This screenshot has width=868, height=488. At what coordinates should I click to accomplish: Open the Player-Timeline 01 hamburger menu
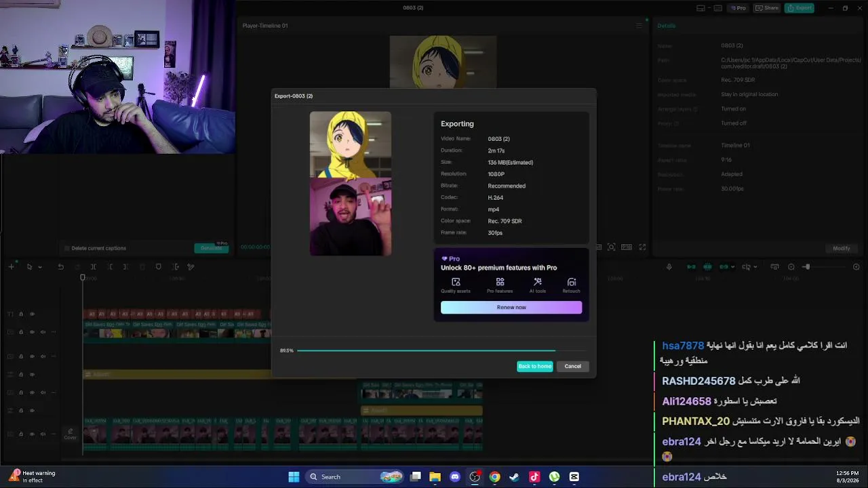(639, 26)
